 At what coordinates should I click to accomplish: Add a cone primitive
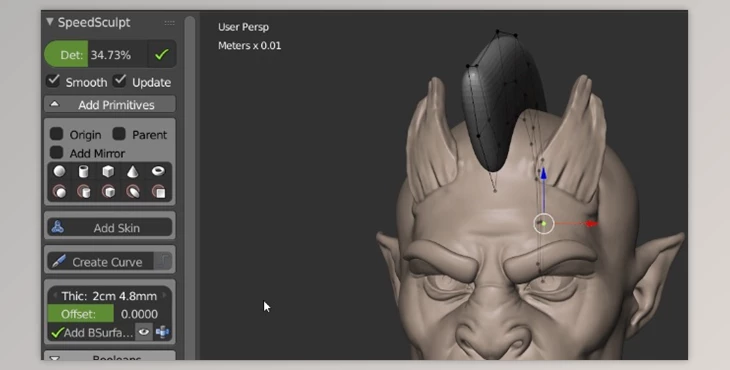(133, 171)
